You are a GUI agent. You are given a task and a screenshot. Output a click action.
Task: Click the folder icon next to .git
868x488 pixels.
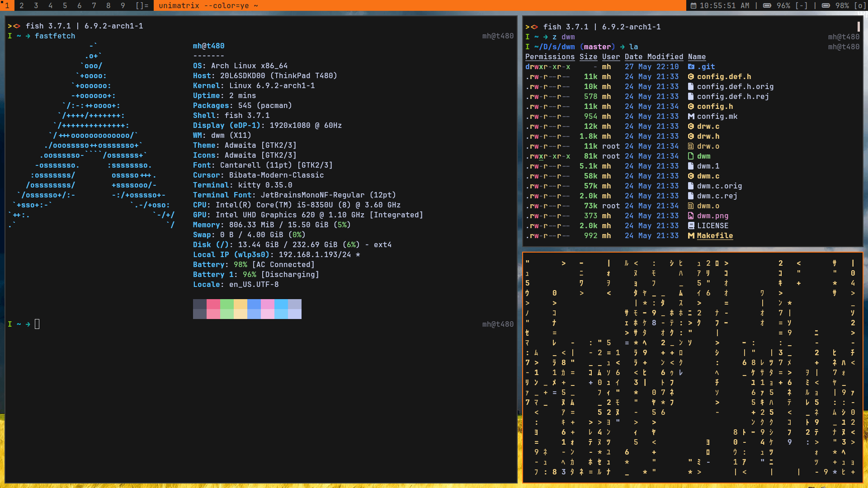[x=691, y=67]
